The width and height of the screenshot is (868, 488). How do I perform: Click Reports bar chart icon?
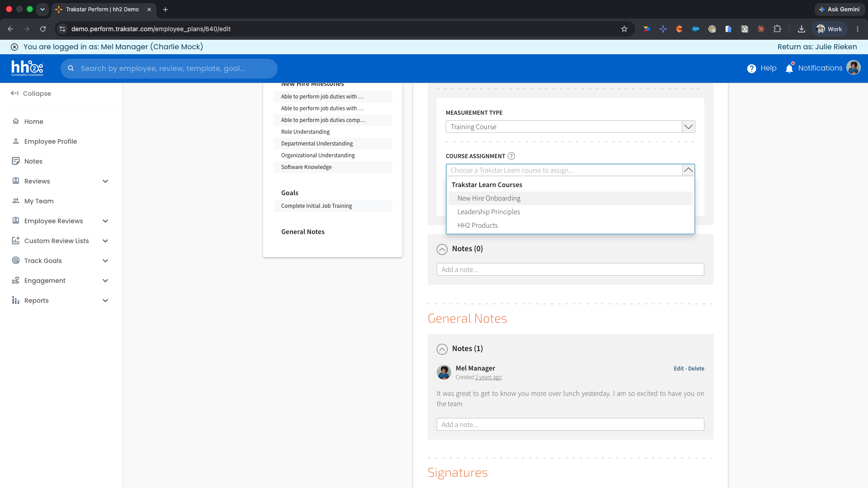click(16, 300)
